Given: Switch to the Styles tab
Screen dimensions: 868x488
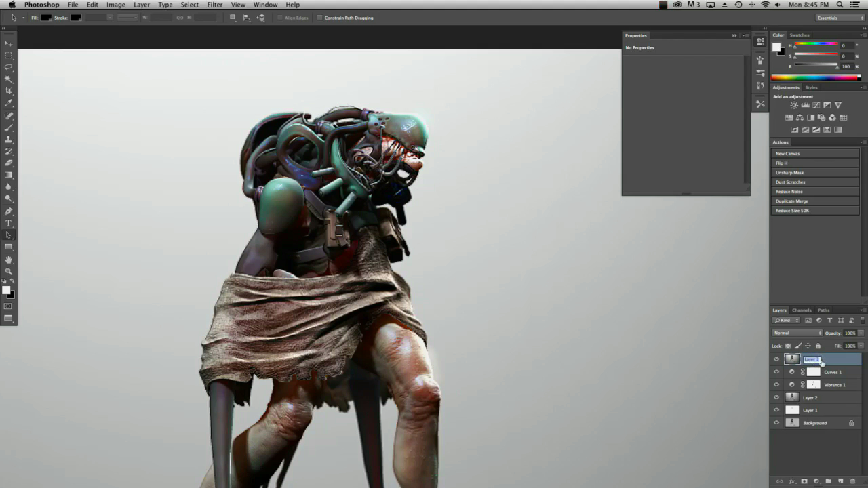Looking at the screenshot, I should (811, 87).
